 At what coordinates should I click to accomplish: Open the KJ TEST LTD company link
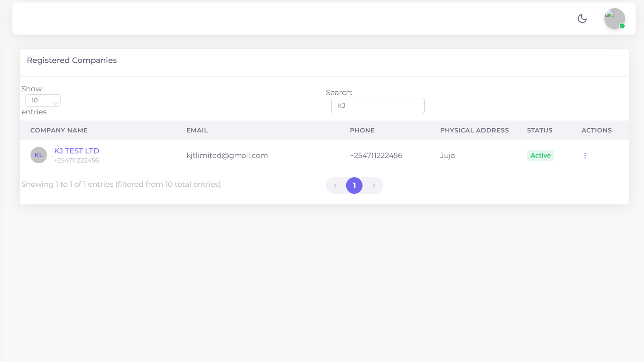(77, 151)
